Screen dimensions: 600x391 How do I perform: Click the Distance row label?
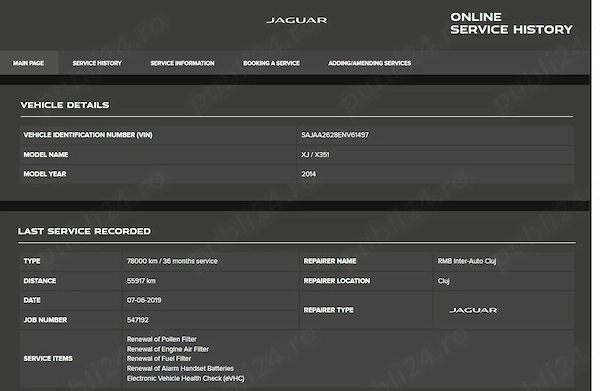pos(39,281)
